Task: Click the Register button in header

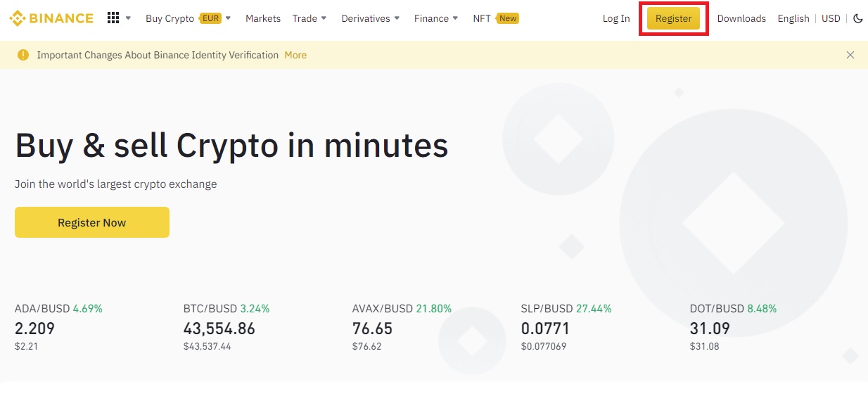Action: pyautogui.click(x=673, y=18)
